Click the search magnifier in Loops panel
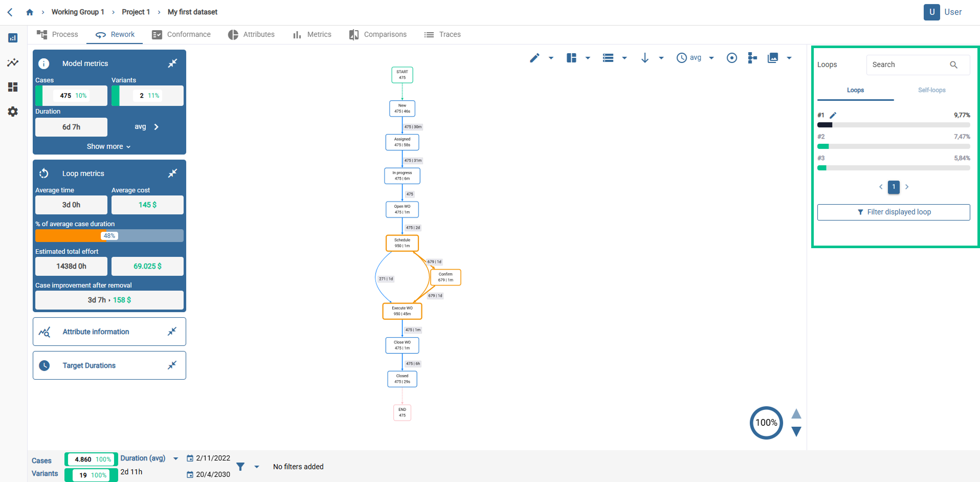 pos(953,64)
